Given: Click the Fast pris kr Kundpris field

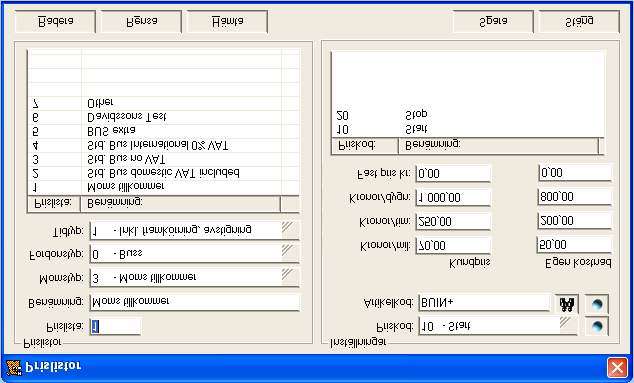Looking at the screenshot, I should pyautogui.click(x=453, y=174).
